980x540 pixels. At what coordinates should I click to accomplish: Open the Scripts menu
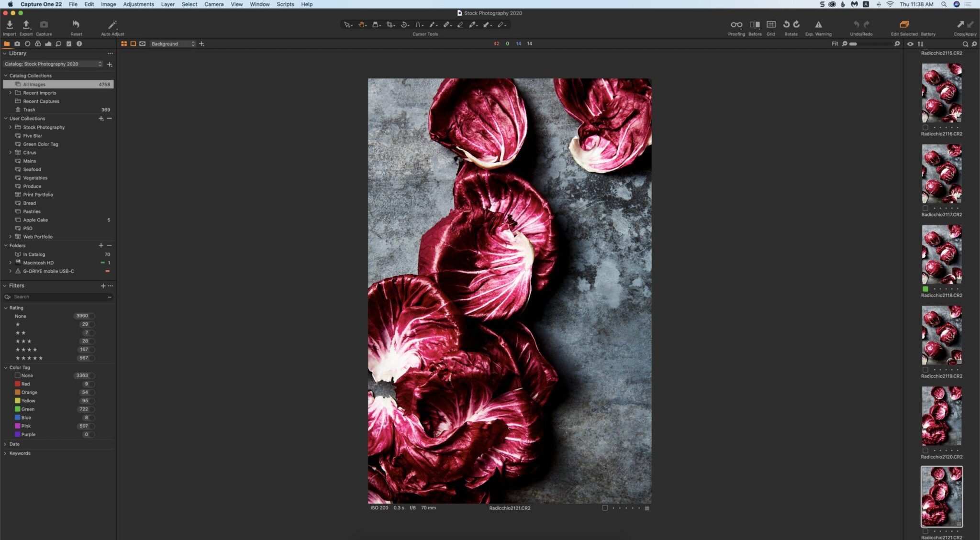point(285,4)
